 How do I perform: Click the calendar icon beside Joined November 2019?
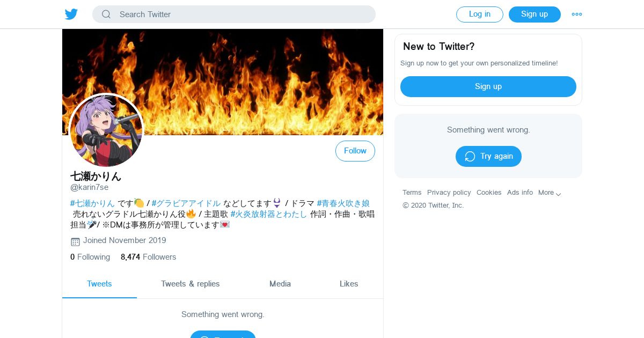[75, 241]
